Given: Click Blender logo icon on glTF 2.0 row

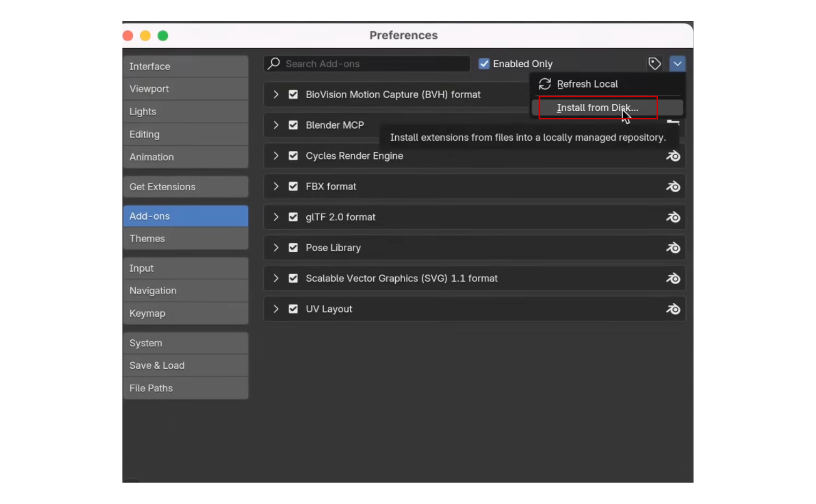Looking at the screenshot, I should 673,217.
